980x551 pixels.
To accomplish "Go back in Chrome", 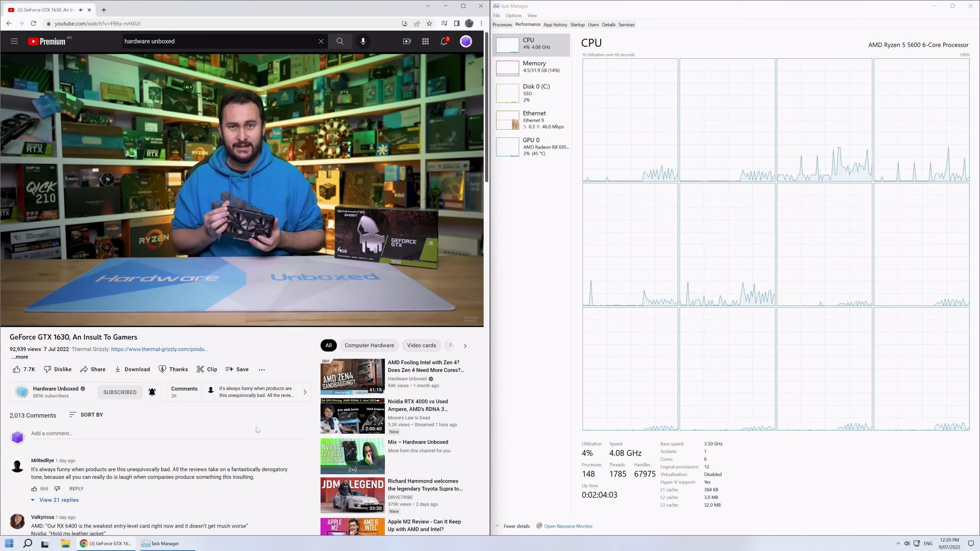I will point(9,23).
